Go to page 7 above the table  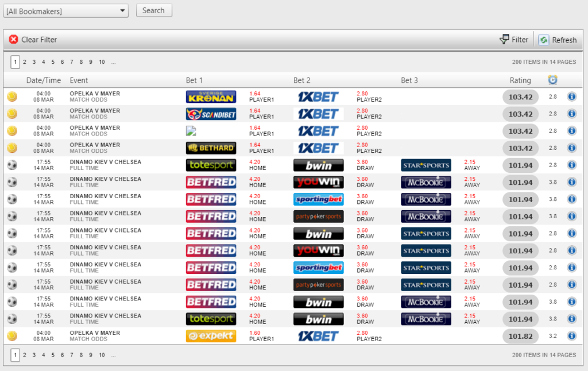tap(72, 62)
